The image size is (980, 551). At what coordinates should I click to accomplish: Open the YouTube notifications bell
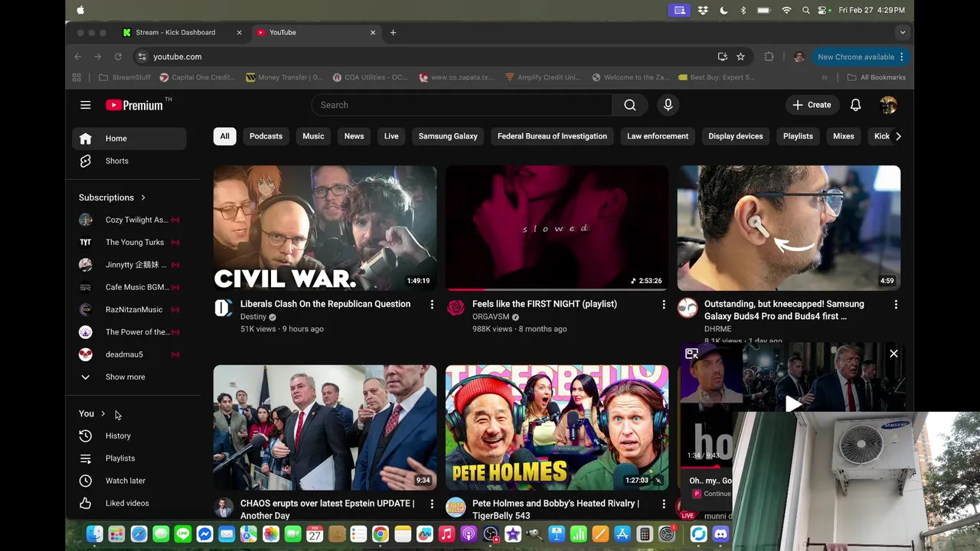(x=855, y=105)
